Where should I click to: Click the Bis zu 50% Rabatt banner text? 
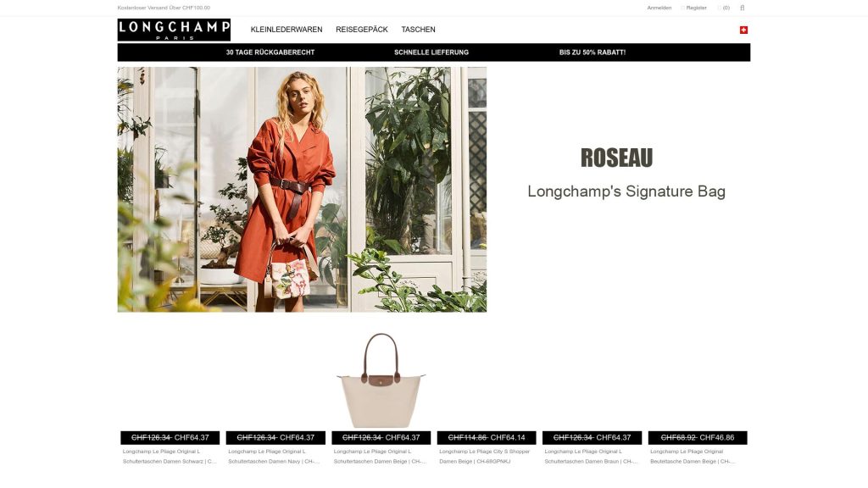coord(593,53)
